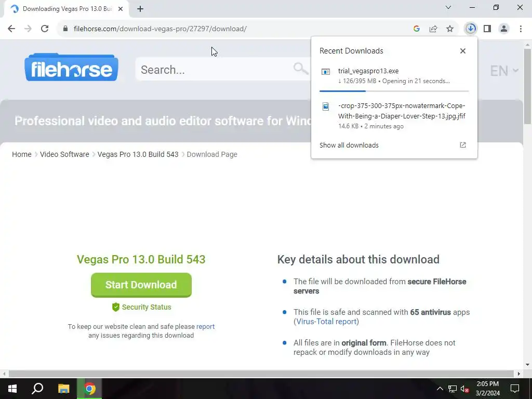Open the Chrome profile avatar
Image resolution: width=532 pixels, height=399 pixels.
click(x=504, y=29)
